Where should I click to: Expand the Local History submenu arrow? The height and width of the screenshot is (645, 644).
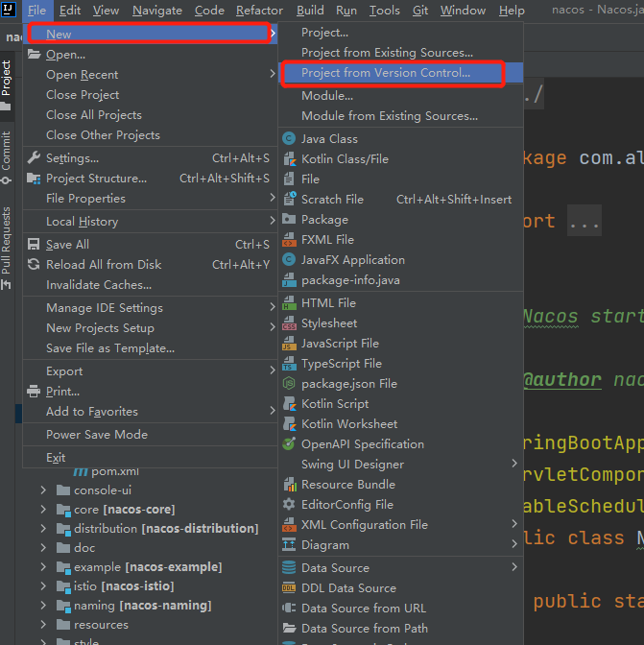coord(273,221)
